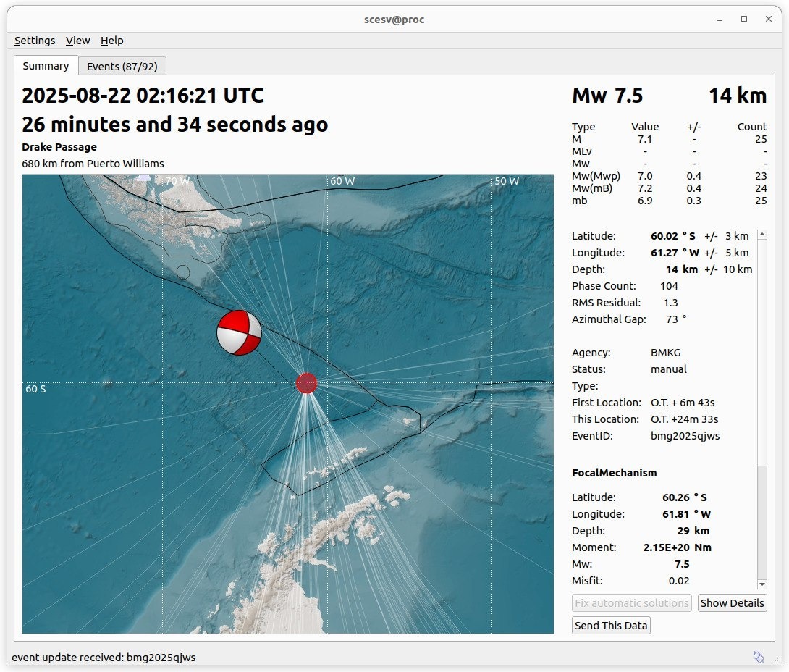789x672 pixels.
Task: Click the EventID bmg2025qjws
Action: [x=685, y=436]
